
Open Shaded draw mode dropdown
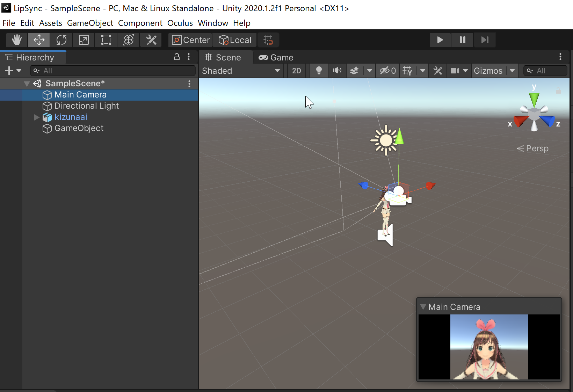(241, 71)
